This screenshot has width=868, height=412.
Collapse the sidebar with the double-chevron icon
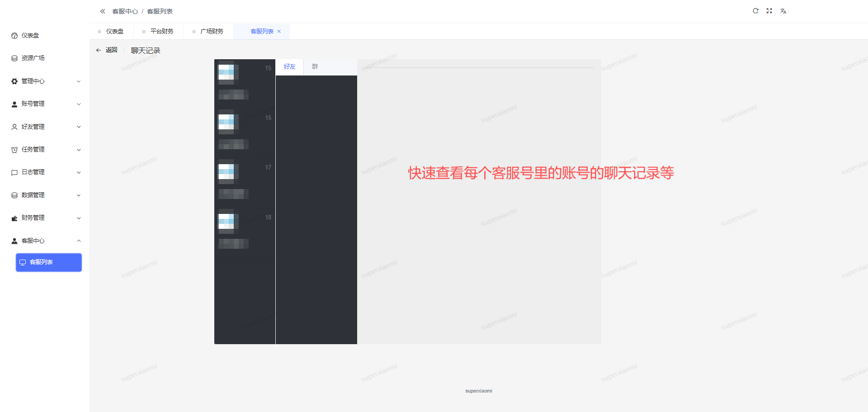coord(103,11)
